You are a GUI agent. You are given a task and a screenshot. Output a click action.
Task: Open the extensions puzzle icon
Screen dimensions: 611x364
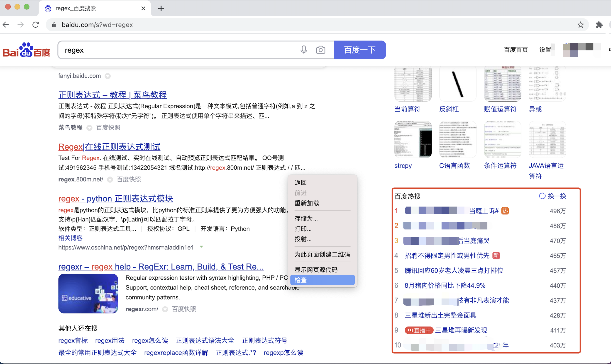tap(599, 24)
